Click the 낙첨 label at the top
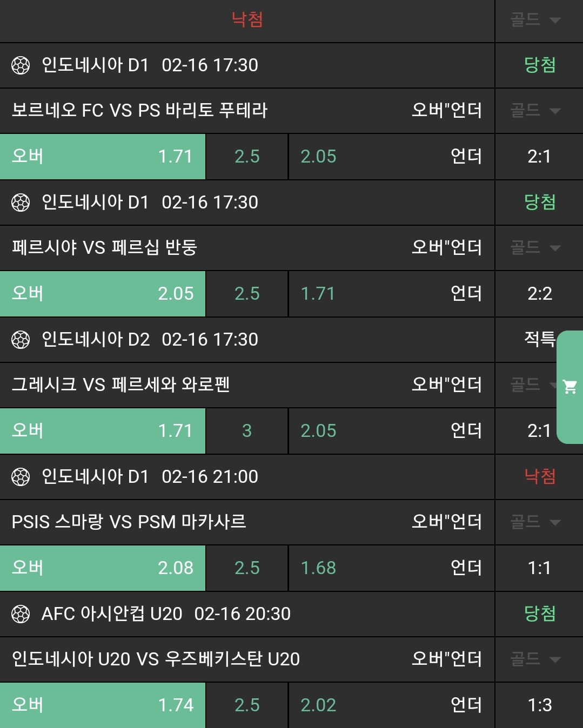Screen dimensions: 583x728 coord(247,20)
